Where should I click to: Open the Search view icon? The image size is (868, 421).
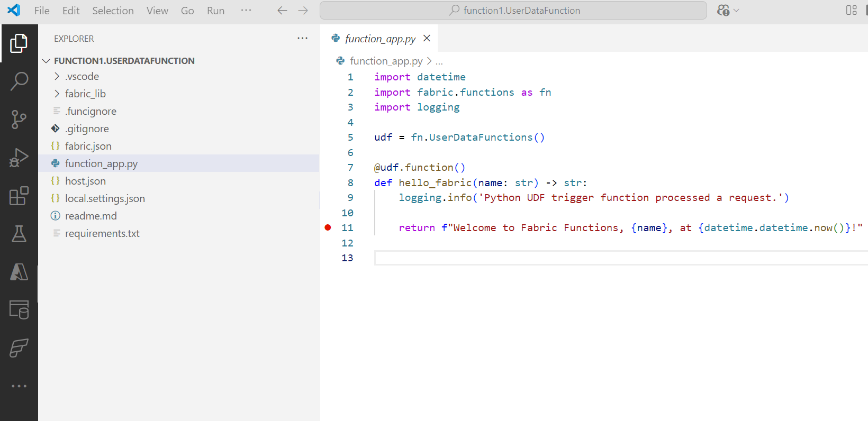coord(19,81)
